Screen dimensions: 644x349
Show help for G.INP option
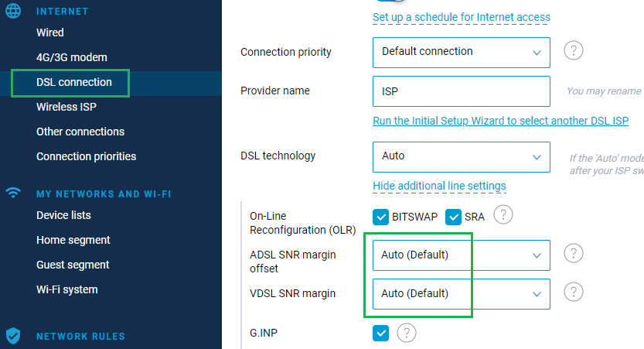coord(407,333)
